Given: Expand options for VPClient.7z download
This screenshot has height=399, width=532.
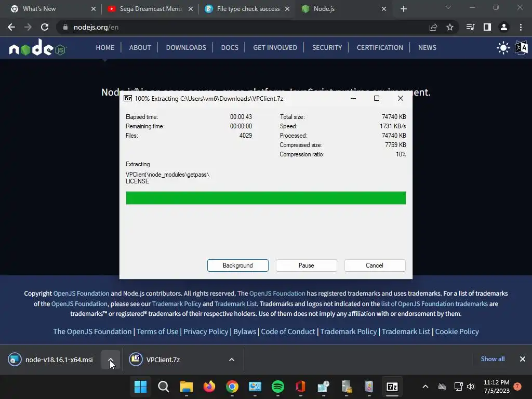Looking at the screenshot, I should pyautogui.click(x=232, y=360).
